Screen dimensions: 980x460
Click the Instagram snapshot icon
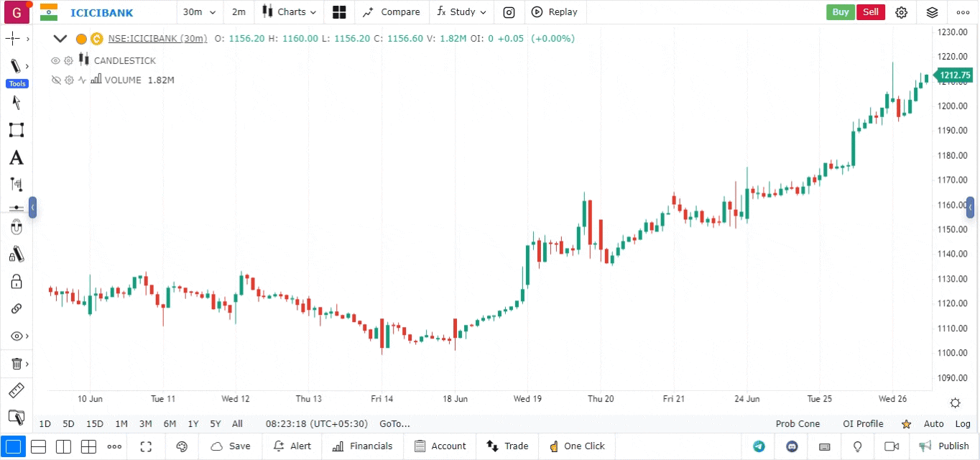[509, 12]
